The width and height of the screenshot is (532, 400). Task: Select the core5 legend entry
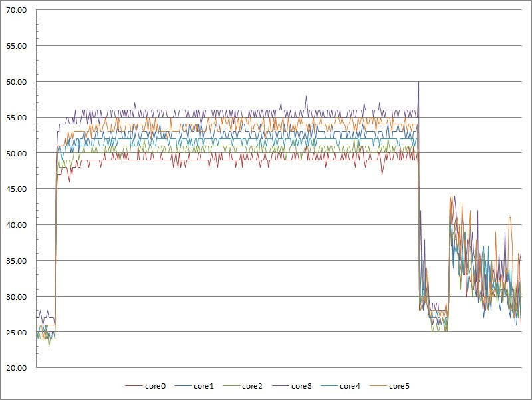pyautogui.click(x=390, y=386)
